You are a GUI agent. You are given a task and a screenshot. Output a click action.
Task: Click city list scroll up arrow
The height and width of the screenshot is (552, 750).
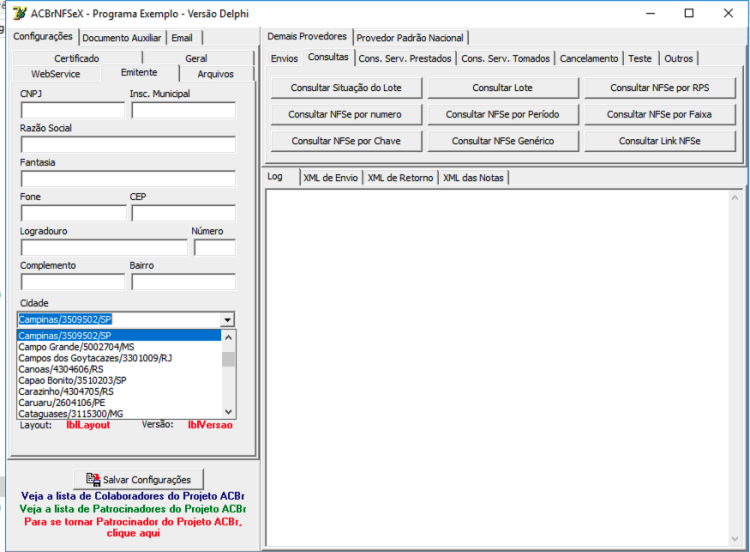[x=229, y=337]
